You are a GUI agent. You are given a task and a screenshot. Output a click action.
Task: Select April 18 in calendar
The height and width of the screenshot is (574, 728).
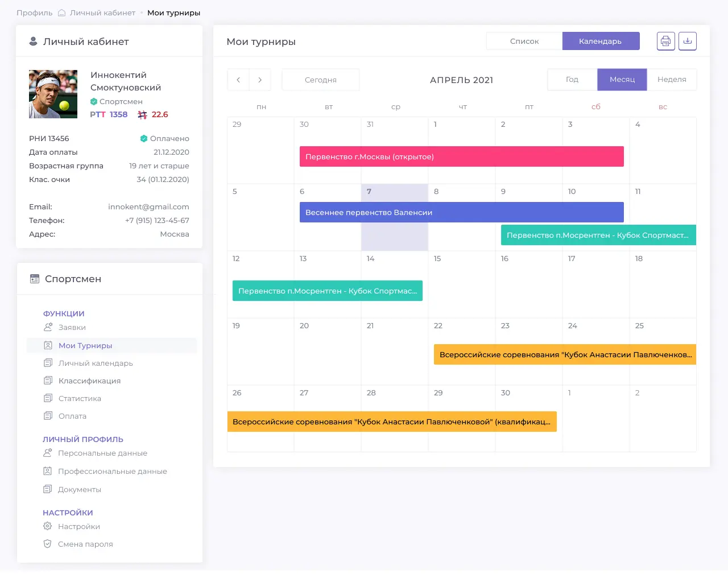[x=663, y=284]
